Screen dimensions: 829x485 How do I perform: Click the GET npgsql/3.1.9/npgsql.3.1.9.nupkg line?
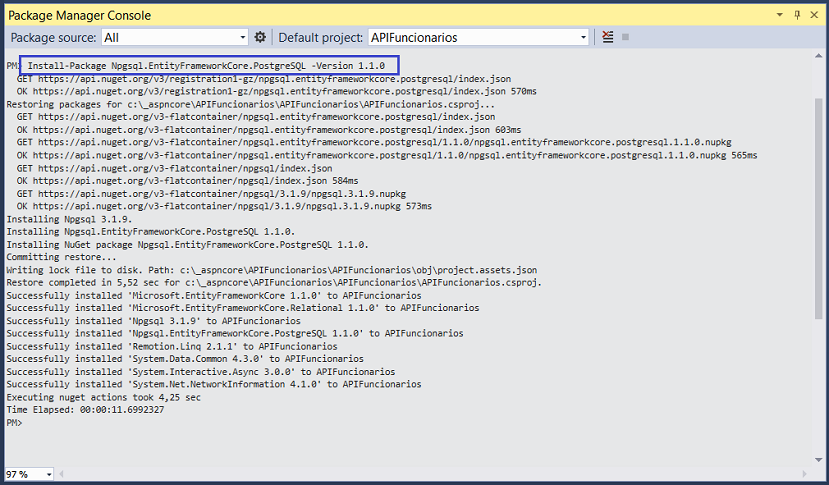(x=211, y=194)
